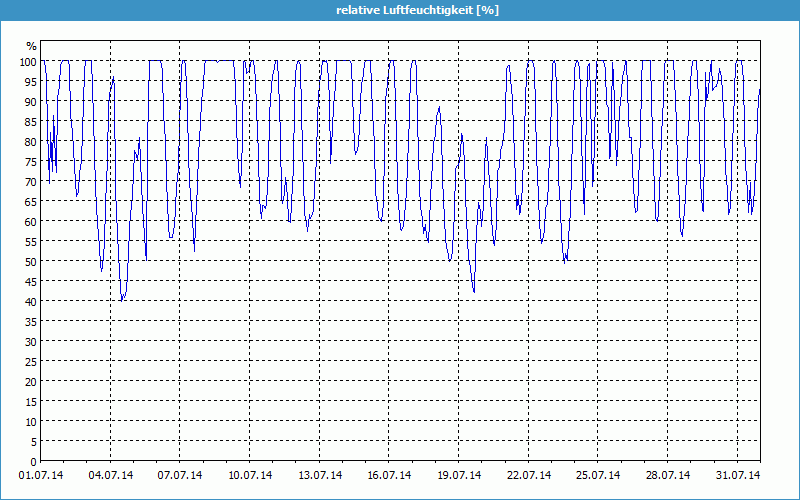Click the 19.07.14 date label
This screenshot has width=800, height=500.
pos(460,475)
